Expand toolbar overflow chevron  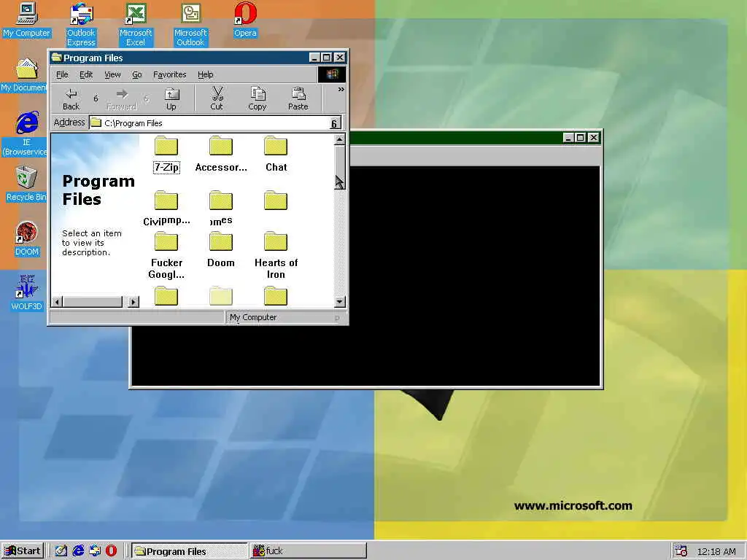click(x=341, y=90)
